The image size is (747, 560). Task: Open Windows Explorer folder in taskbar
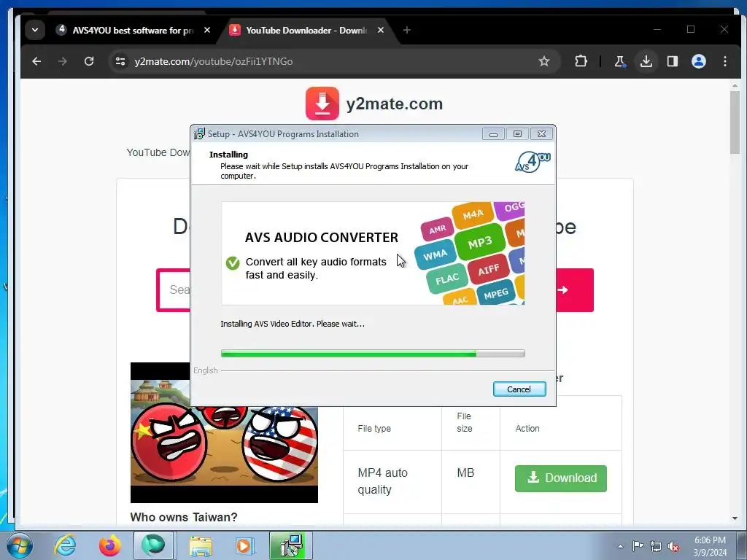tap(201, 545)
